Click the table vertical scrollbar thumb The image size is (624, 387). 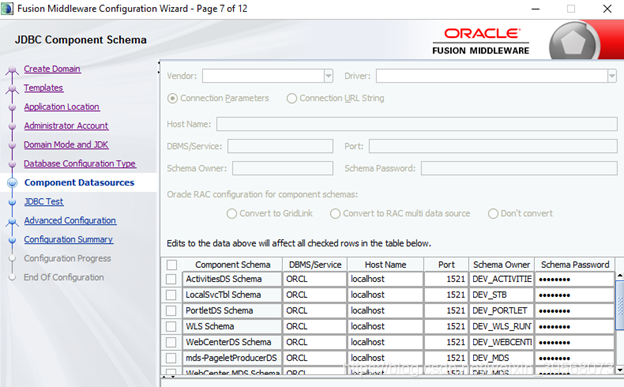(620, 305)
